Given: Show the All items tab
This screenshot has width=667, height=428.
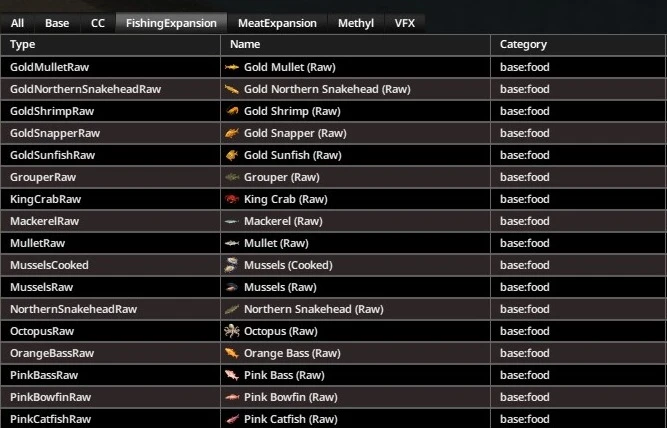Looking at the screenshot, I should coord(18,22).
